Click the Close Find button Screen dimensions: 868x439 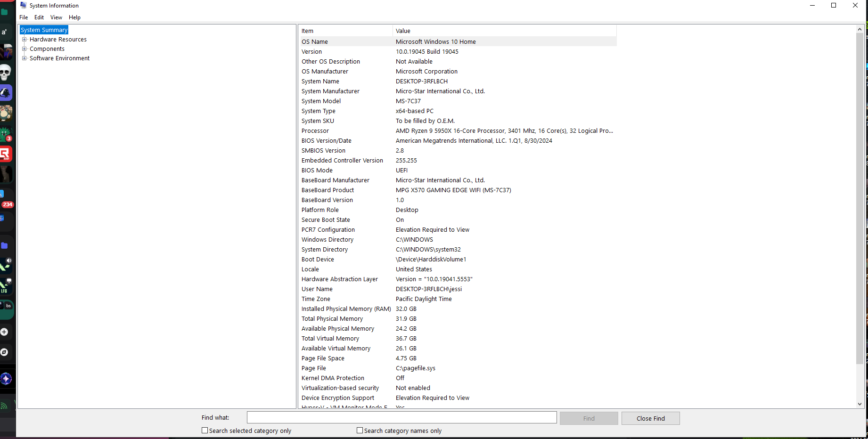(650, 418)
